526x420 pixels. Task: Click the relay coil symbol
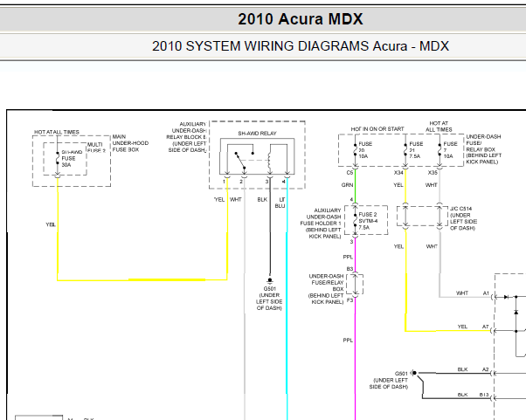269,162
